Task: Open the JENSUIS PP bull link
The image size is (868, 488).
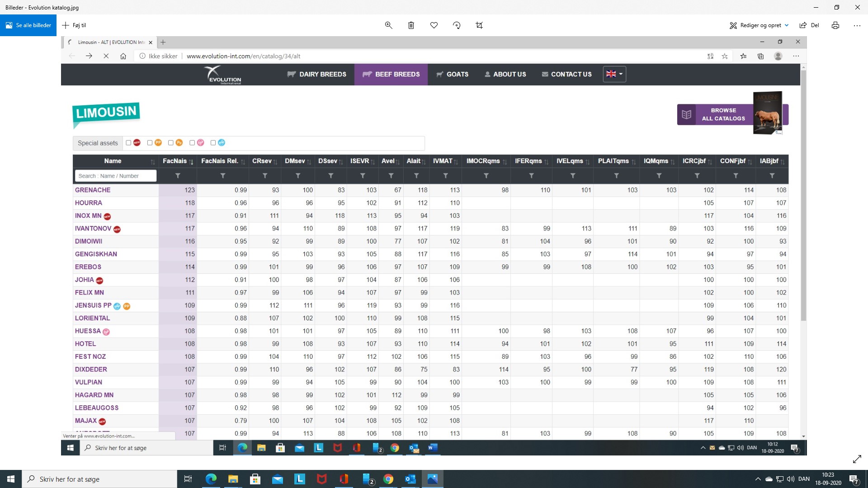Action: click(x=93, y=305)
